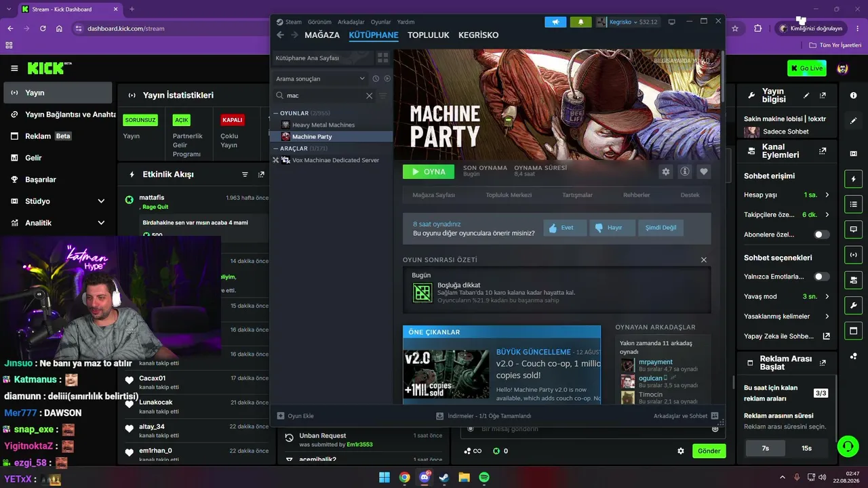
Task: Select 15s ad break duration
Action: tap(806, 448)
